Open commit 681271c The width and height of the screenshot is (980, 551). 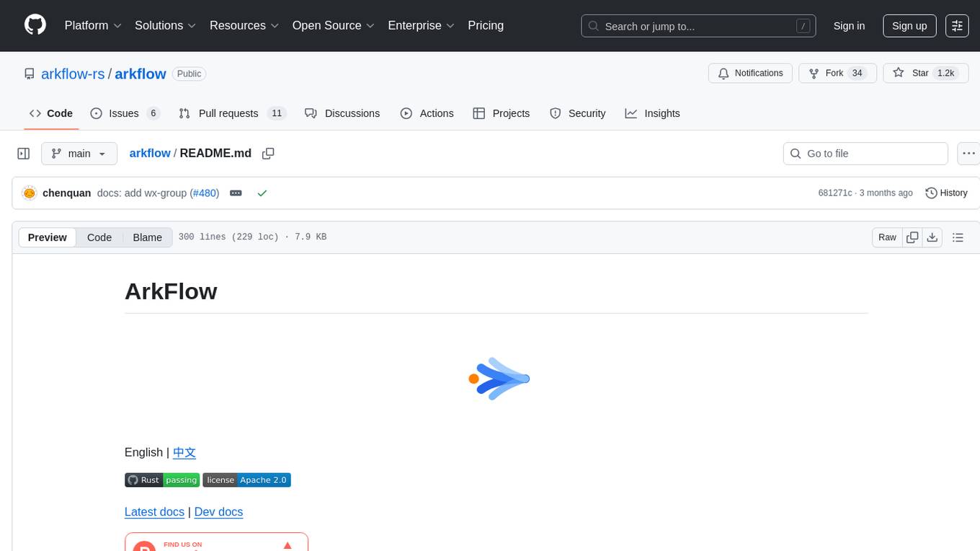tap(835, 193)
